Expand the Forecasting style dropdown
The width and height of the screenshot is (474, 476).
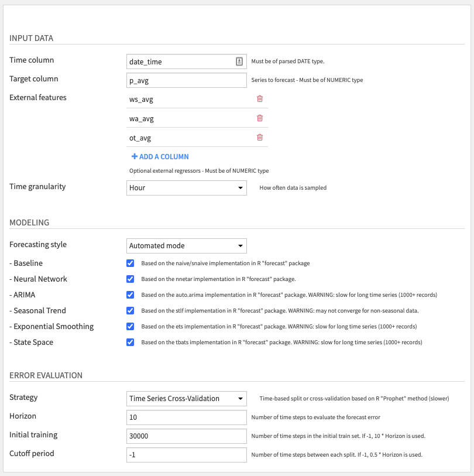point(187,246)
